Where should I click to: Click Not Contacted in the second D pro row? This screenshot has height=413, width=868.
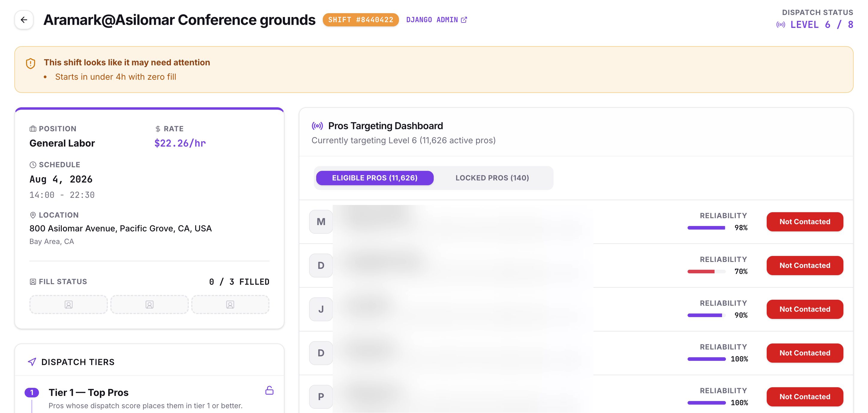(x=805, y=353)
